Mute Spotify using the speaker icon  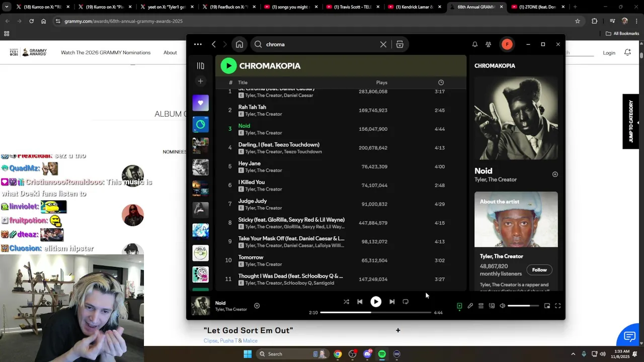(x=502, y=306)
